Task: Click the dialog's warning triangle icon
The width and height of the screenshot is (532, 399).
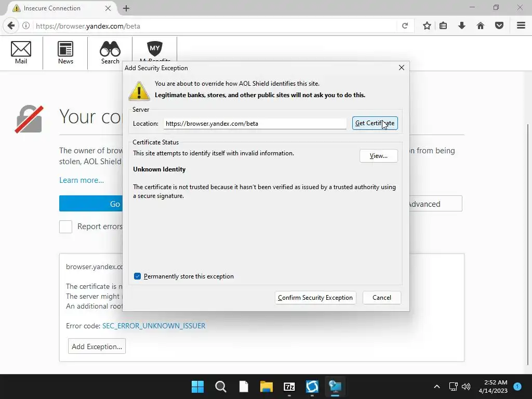Action: click(x=139, y=91)
